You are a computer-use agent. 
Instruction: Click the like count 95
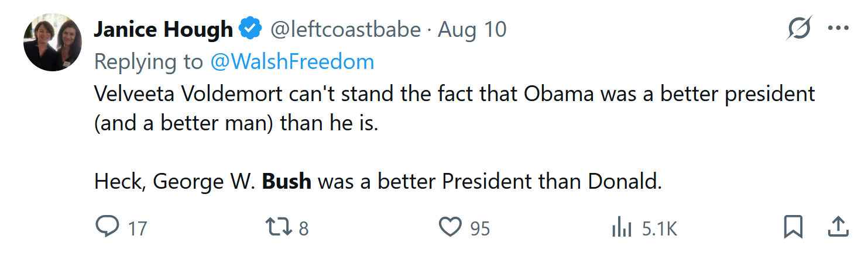pyautogui.click(x=480, y=228)
